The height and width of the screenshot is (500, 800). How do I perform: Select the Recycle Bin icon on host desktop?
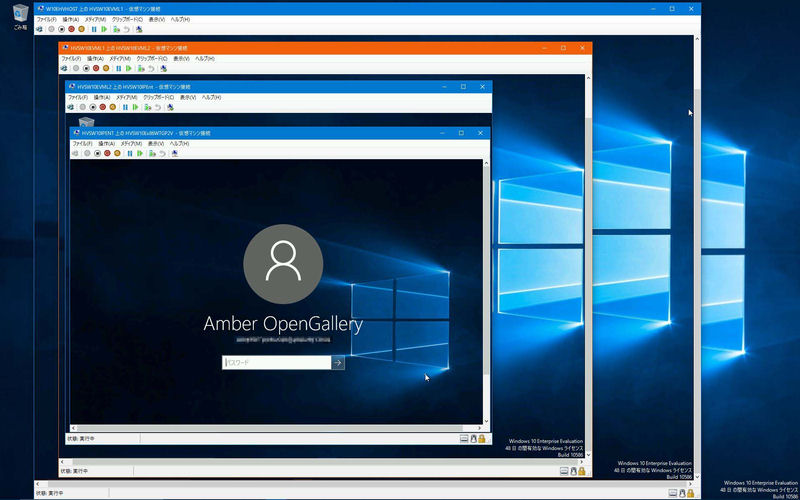click(x=20, y=17)
